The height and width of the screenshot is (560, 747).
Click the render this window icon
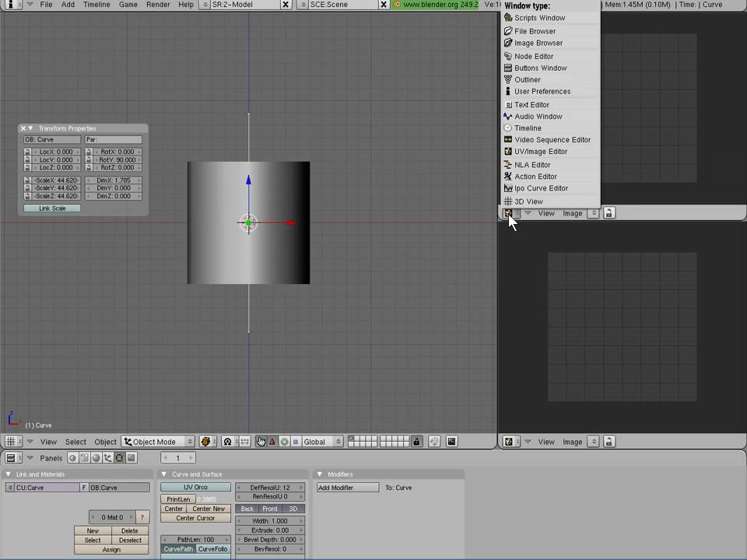click(x=451, y=442)
